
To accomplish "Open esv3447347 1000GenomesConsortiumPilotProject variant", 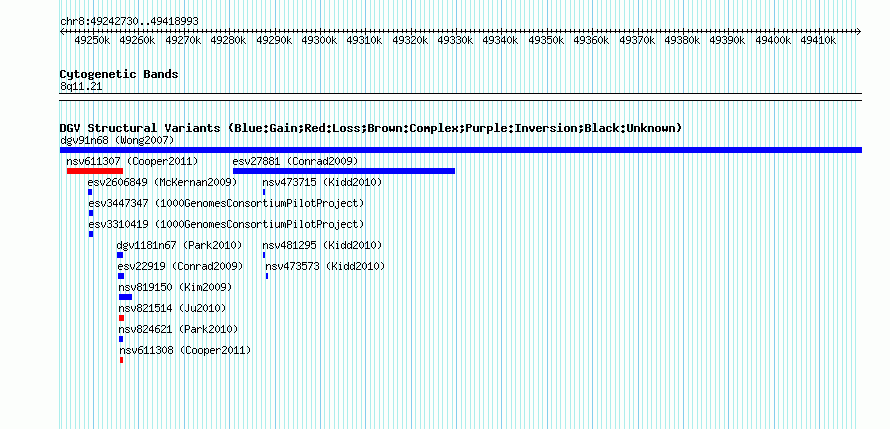I will click(226, 203).
